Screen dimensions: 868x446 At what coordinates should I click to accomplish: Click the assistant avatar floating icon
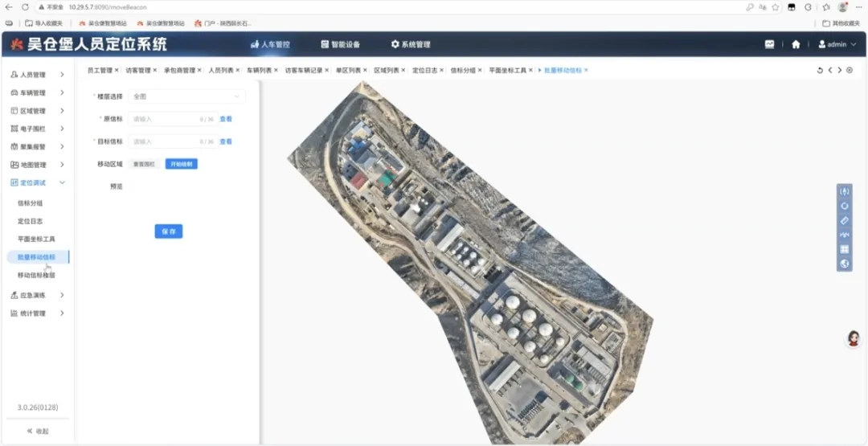pos(854,338)
